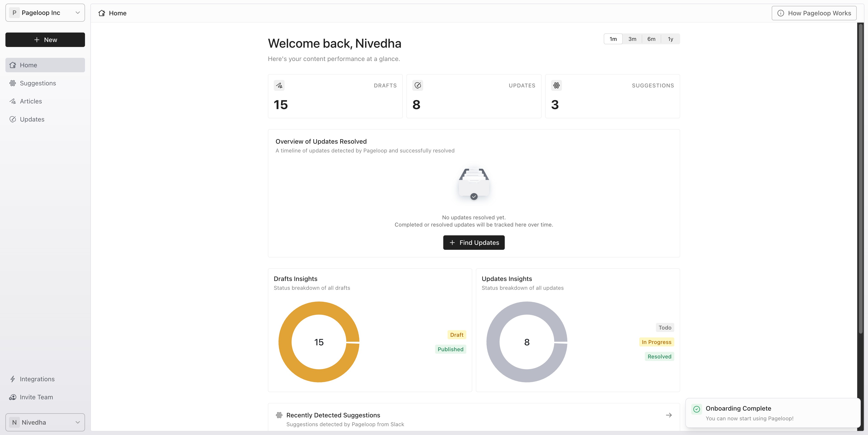Screen dimensions: 868x435
Task: Click the Onboarding Complete notification
Action: tap(773, 413)
